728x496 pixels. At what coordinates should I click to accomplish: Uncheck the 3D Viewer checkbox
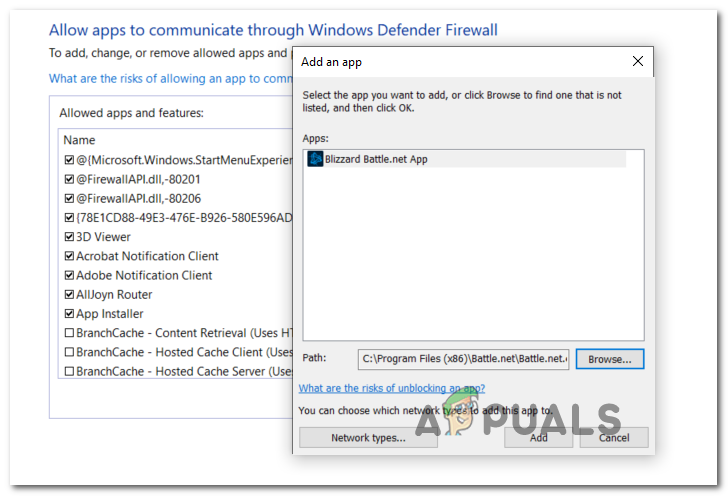click(69, 237)
